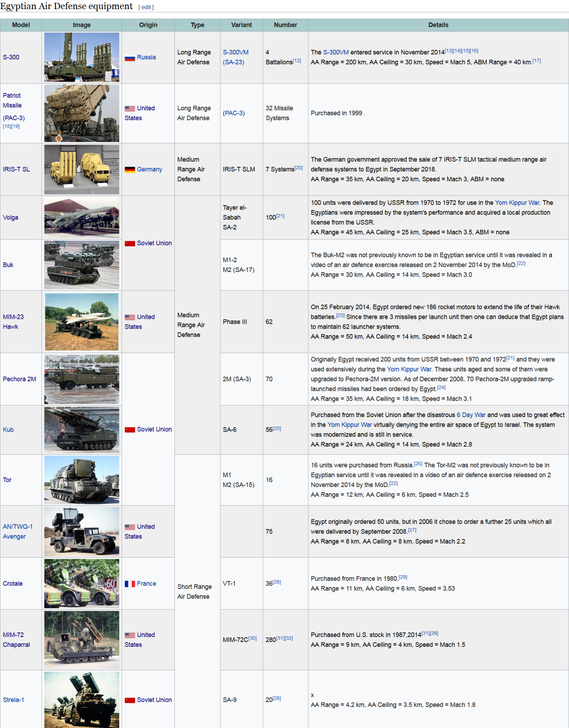Follow the France origin link
Image resolution: width=569 pixels, height=728 pixels.
146,583
